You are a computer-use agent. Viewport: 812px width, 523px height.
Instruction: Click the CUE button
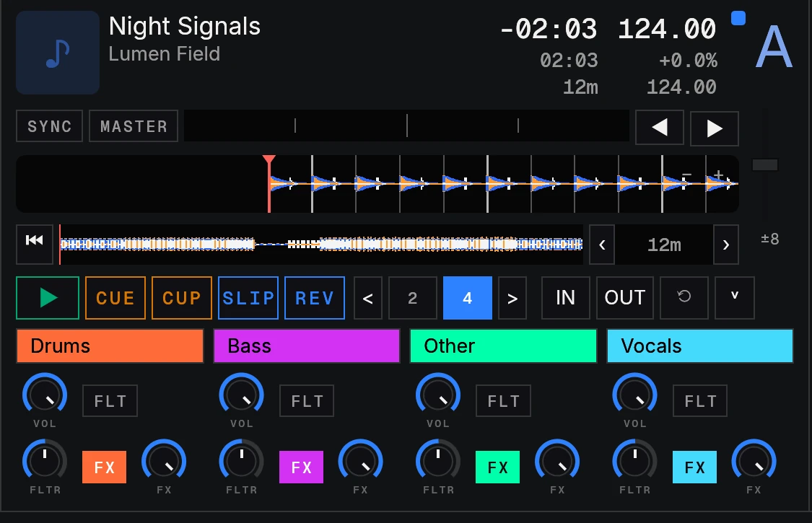115,298
